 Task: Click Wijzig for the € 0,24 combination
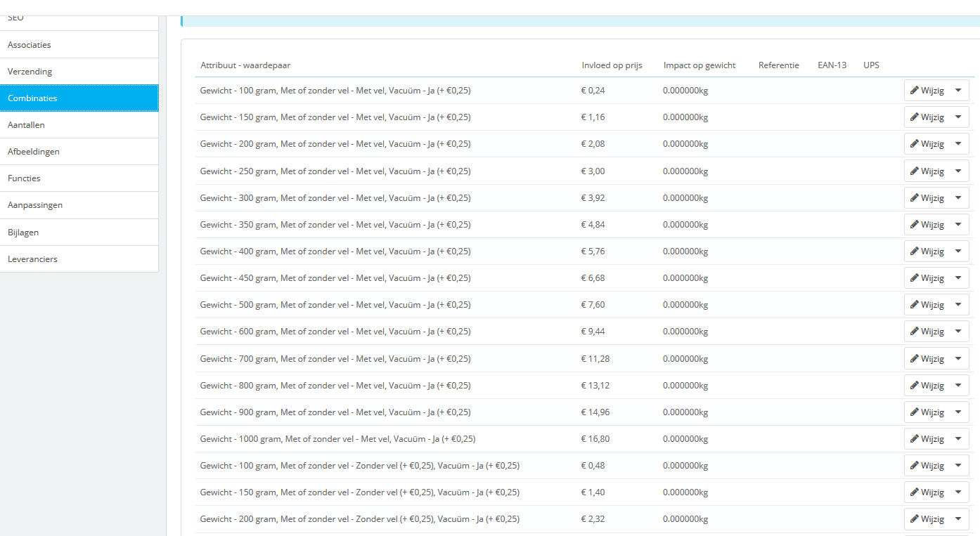[x=927, y=90]
